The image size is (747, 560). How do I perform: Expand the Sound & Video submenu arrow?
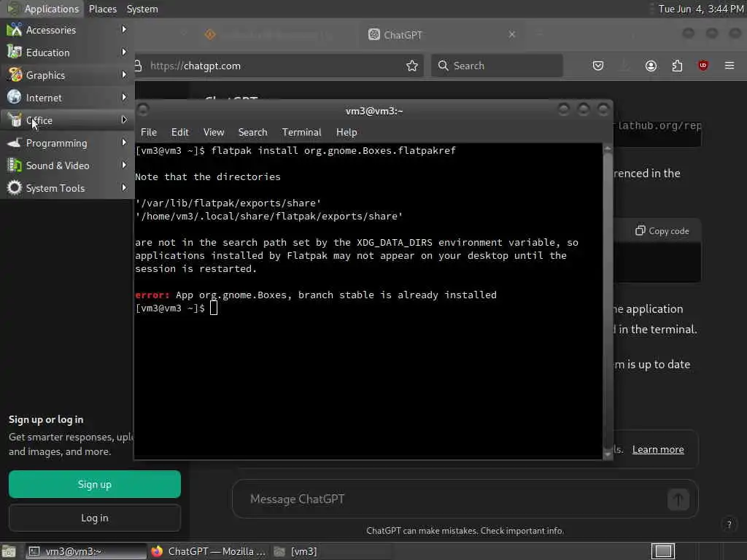[124, 165]
